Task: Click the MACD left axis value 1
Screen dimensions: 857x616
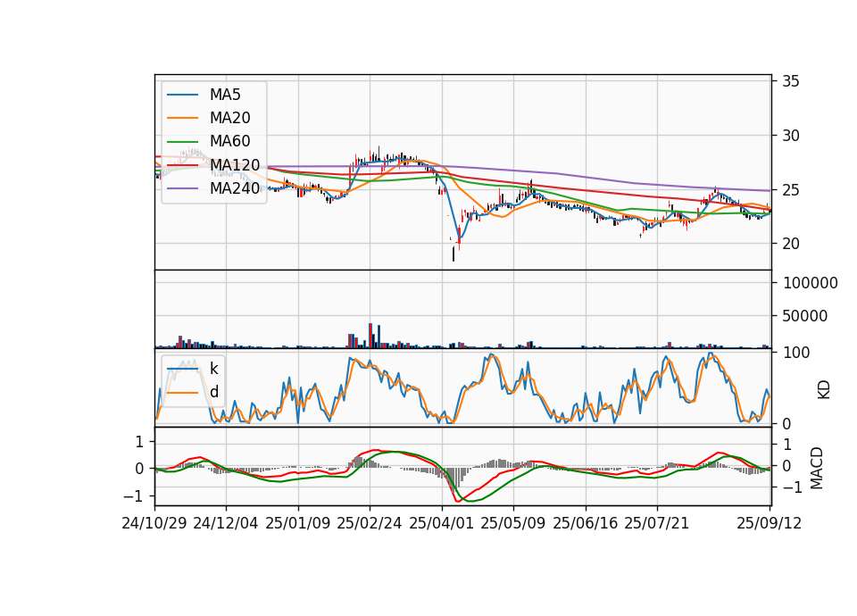Action: tap(139, 442)
